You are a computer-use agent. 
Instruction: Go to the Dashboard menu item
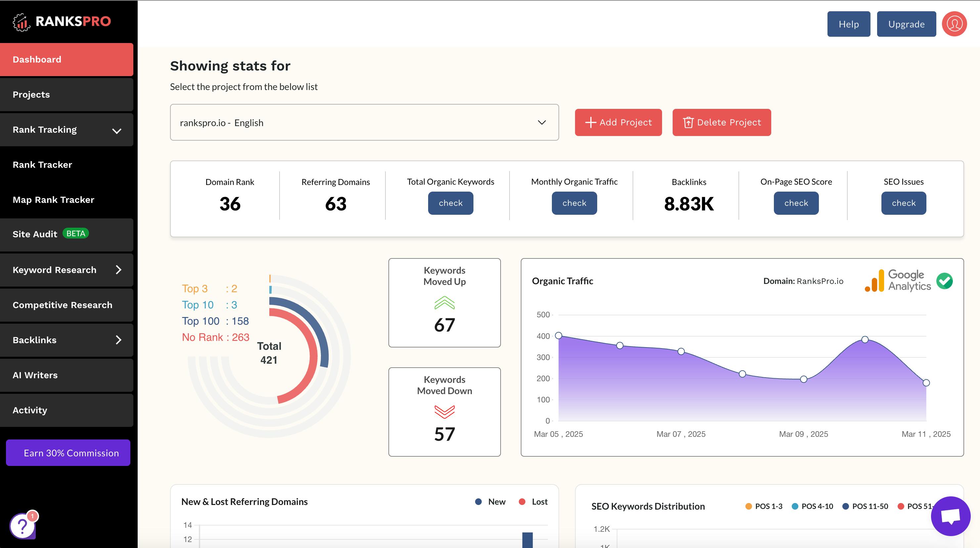67,59
